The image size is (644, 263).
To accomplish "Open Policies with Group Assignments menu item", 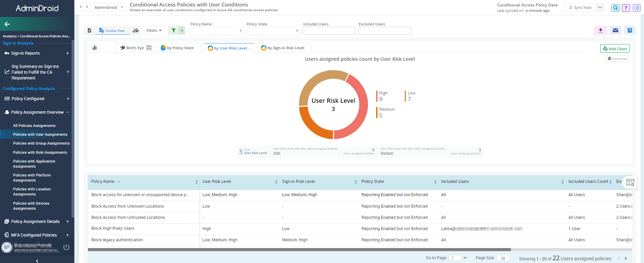I will coord(41,144).
